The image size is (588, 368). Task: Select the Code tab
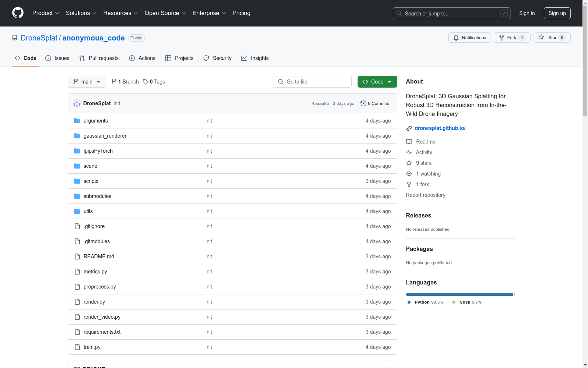(x=26, y=58)
